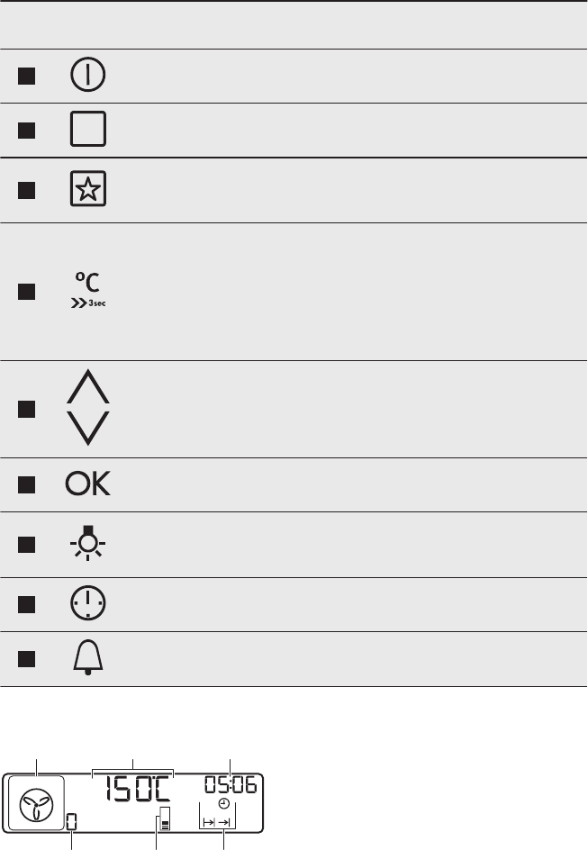Click black square marker beside bell icon

pos(26,659)
